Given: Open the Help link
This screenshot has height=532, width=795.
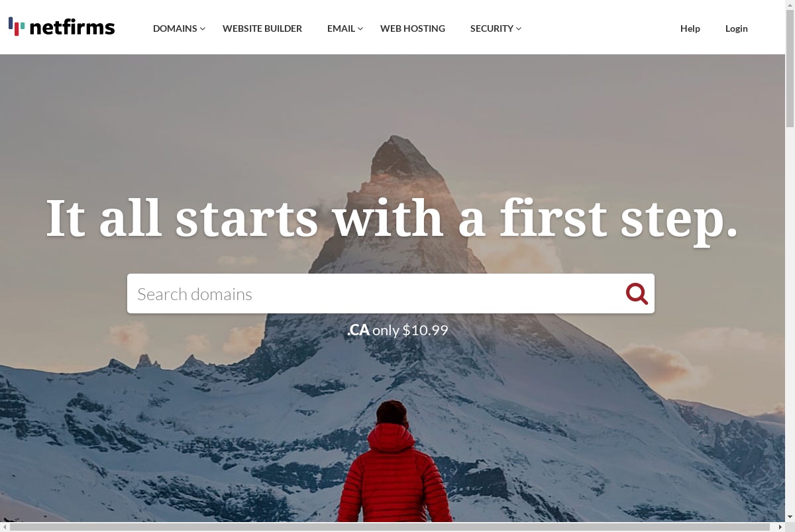Looking at the screenshot, I should [690, 28].
